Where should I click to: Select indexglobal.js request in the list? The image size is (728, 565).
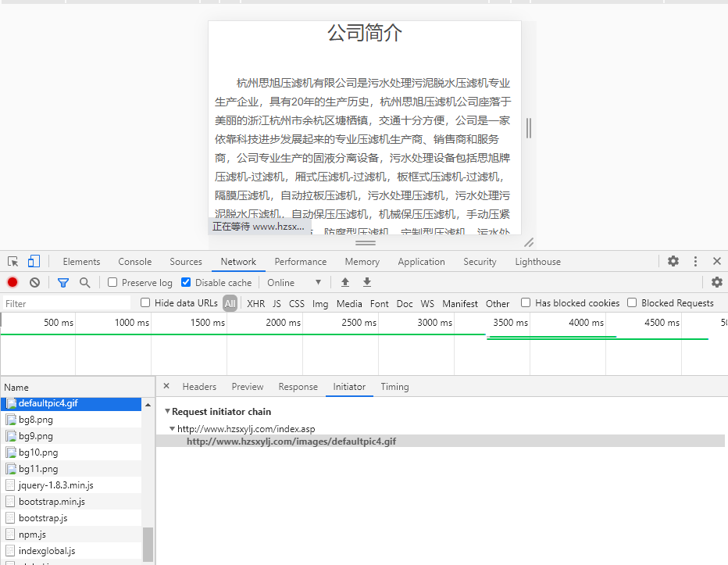[72, 551]
